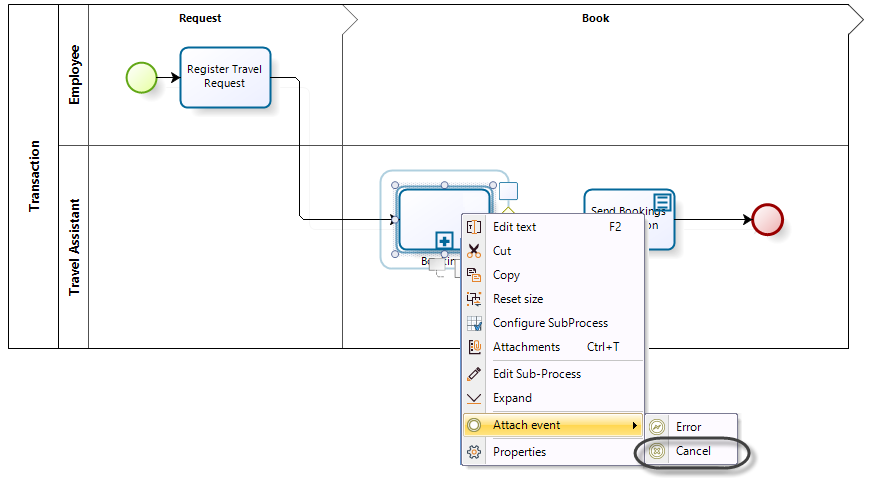Choose Expand from the context menu
This screenshot has width=889, height=487.
coord(512,398)
